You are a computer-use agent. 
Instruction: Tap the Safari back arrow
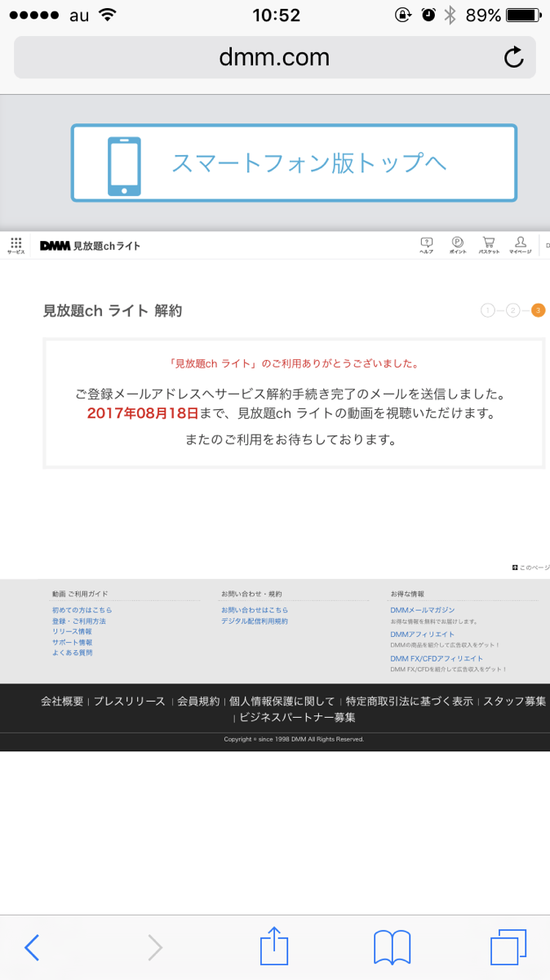pos(32,947)
